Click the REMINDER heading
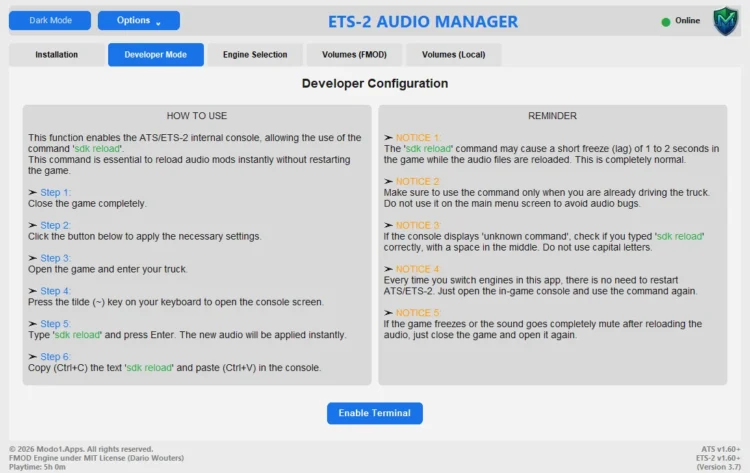 point(552,116)
